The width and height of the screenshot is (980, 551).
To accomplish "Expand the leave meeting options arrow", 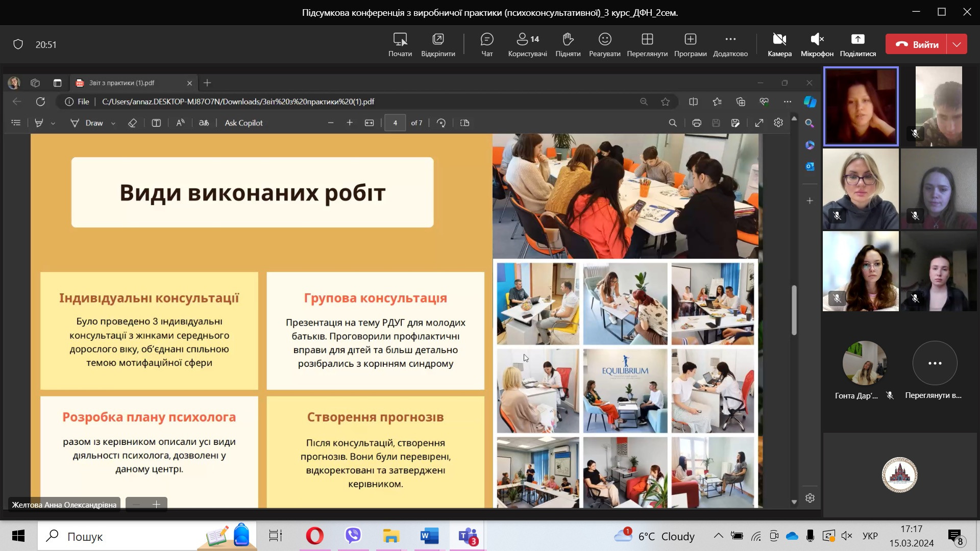I will 957,44.
